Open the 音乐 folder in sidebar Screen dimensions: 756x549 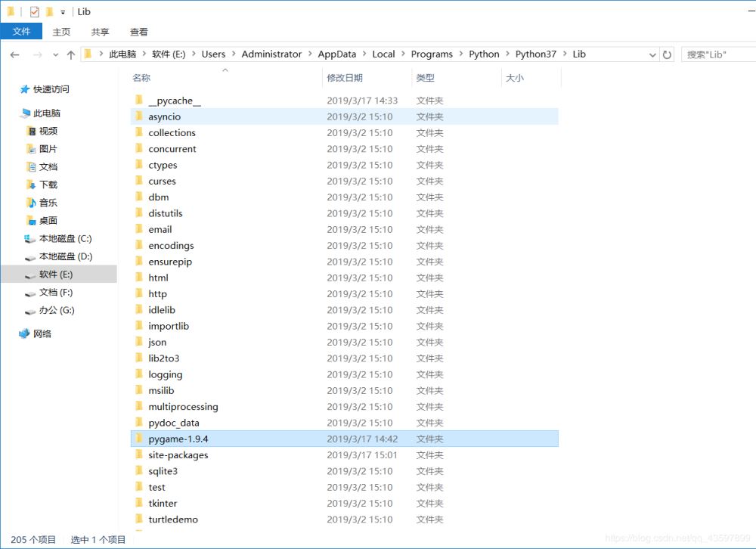click(x=42, y=202)
